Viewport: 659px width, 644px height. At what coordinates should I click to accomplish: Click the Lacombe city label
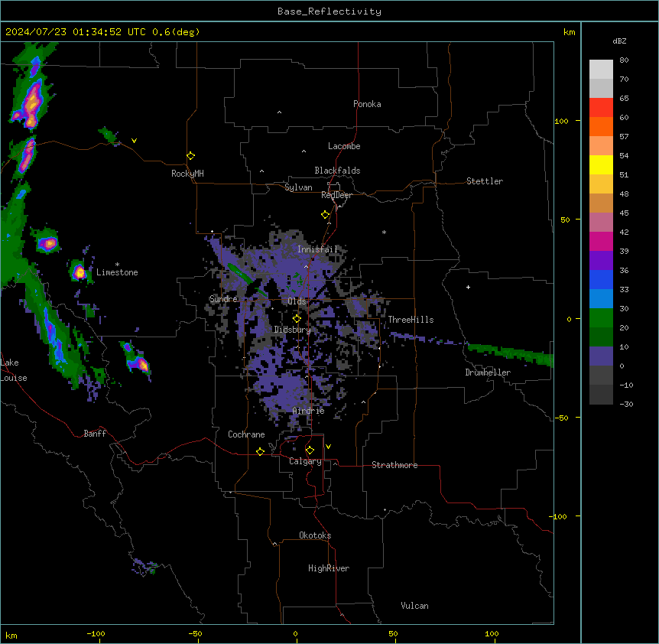[344, 146]
